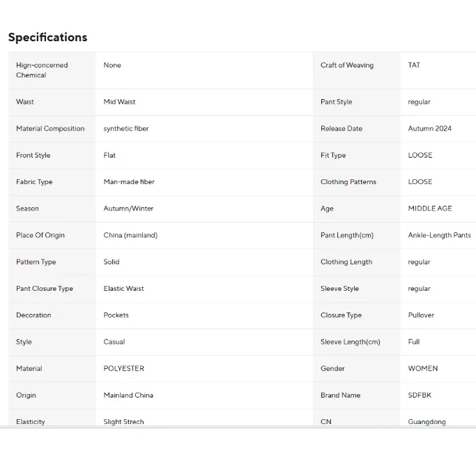Click the 'TAT' weaving value
The image size is (476, 475).
point(414,65)
